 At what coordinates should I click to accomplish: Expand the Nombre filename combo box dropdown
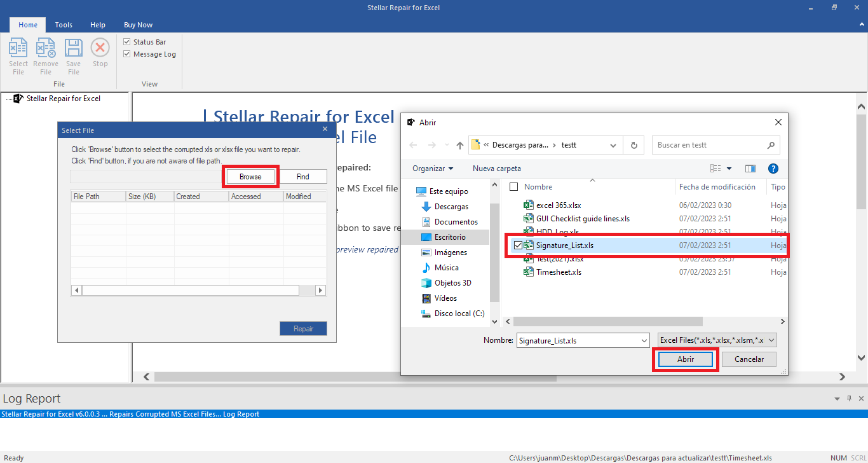[644, 341]
